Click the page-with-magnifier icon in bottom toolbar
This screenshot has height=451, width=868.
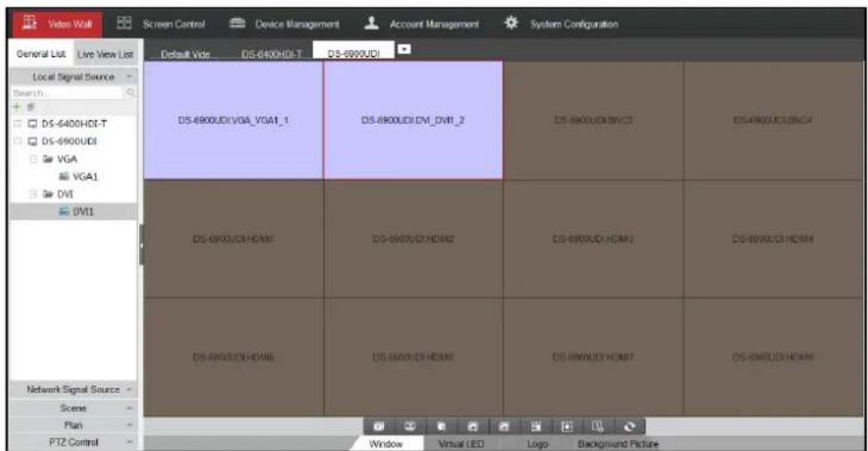(x=597, y=426)
